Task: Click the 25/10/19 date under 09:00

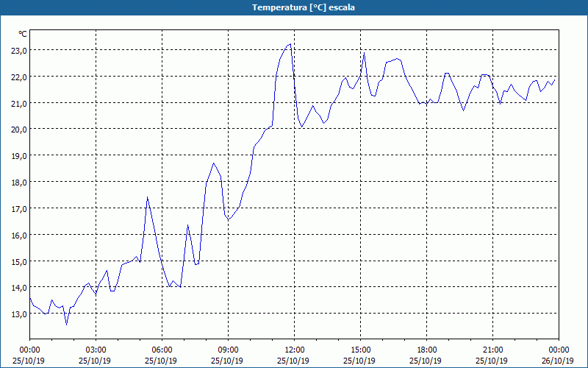Action: tap(227, 361)
